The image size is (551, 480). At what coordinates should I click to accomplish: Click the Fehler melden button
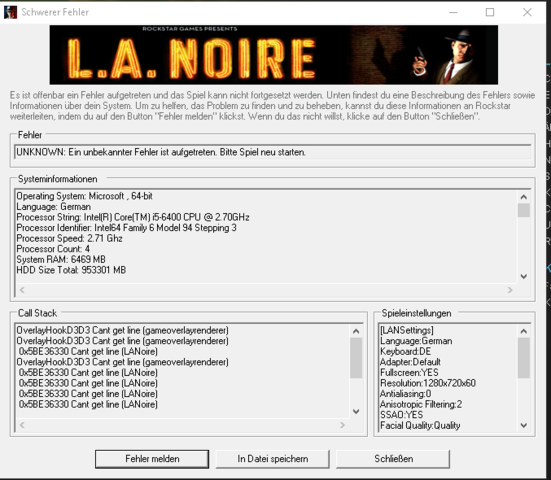click(x=152, y=459)
